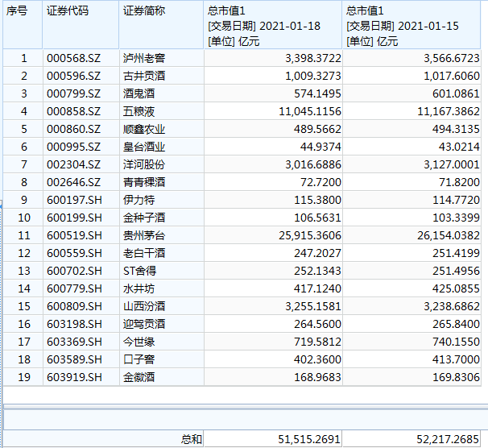The width and height of the screenshot is (488, 448).
Task: Select code cell 603919.SH
Action: pyautogui.click(x=81, y=378)
